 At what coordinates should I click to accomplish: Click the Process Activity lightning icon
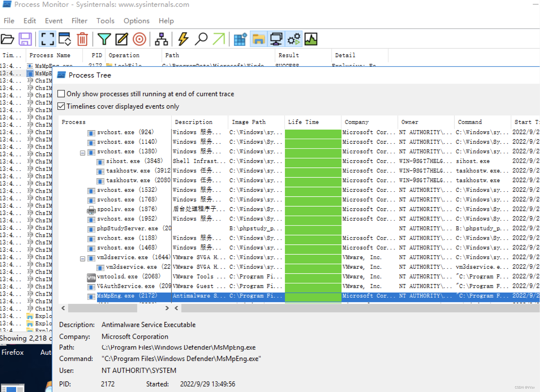pyautogui.click(x=183, y=39)
